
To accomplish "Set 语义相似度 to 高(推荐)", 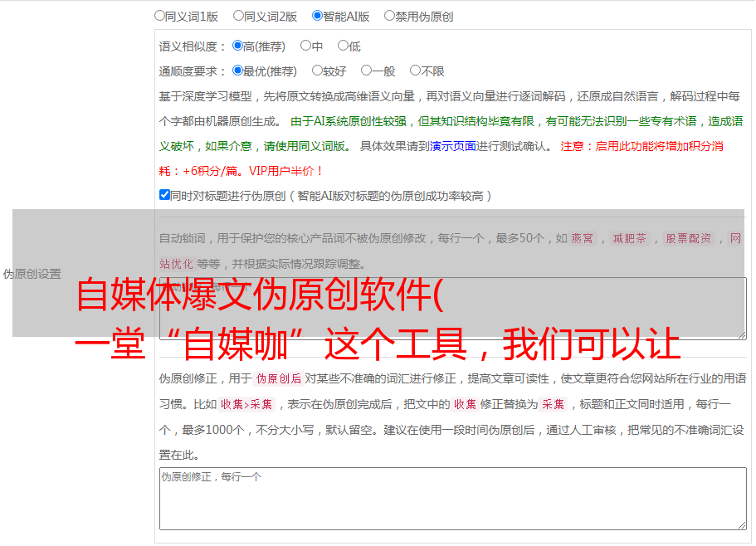I will pos(237,46).
